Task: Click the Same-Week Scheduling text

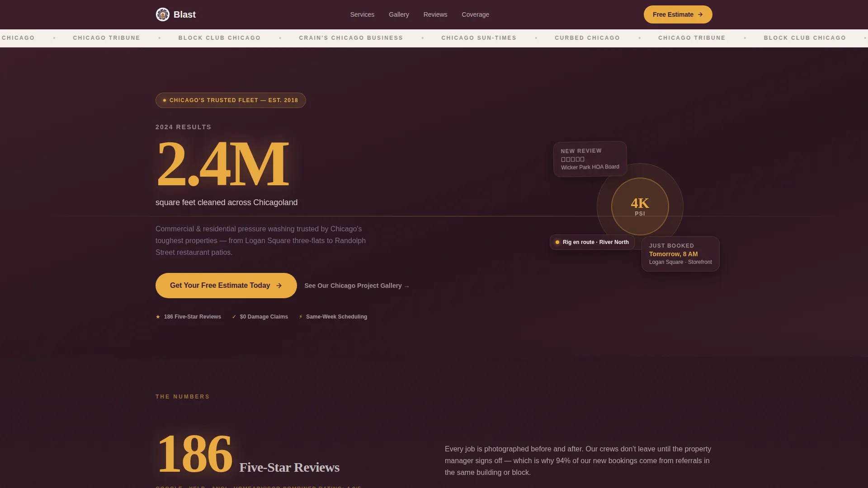Action: pyautogui.click(x=336, y=317)
